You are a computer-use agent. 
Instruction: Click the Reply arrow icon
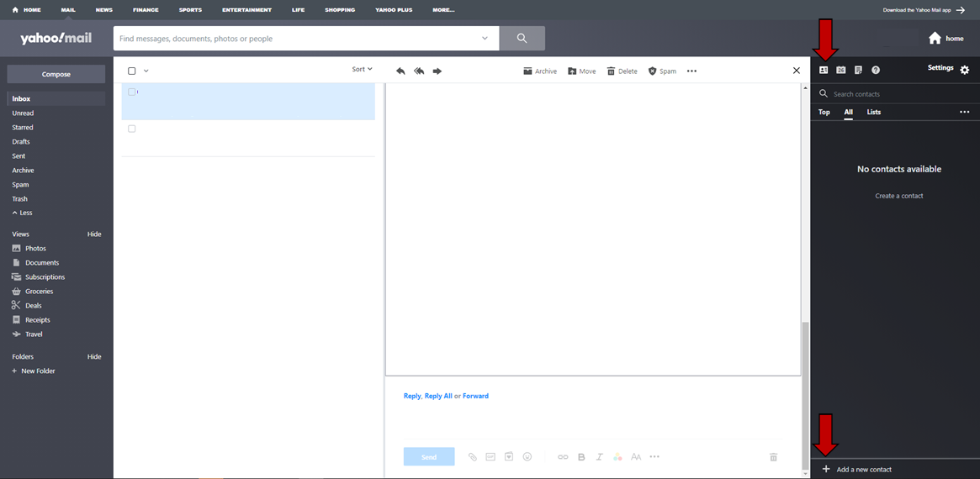[400, 71]
